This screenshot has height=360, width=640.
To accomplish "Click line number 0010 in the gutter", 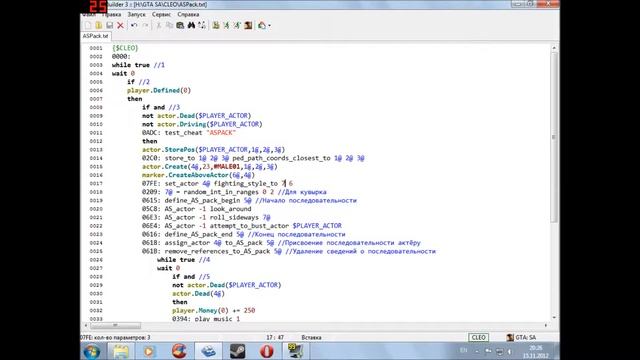I will coord(96,124).
